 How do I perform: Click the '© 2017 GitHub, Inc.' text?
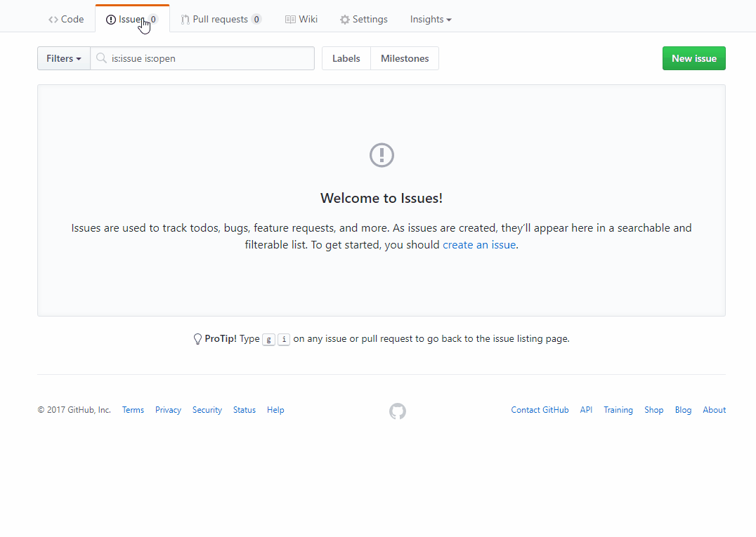[x=74, y=410]
